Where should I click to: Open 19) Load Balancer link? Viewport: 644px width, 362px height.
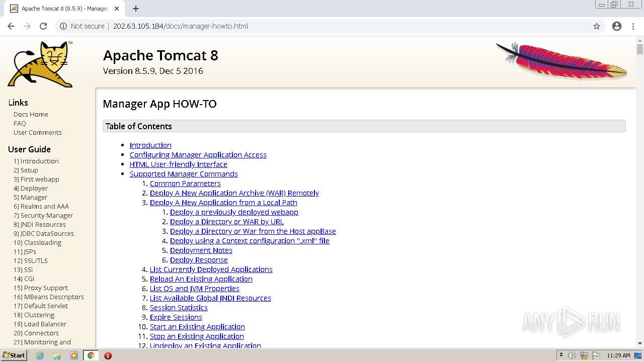(x=40, y=324)
